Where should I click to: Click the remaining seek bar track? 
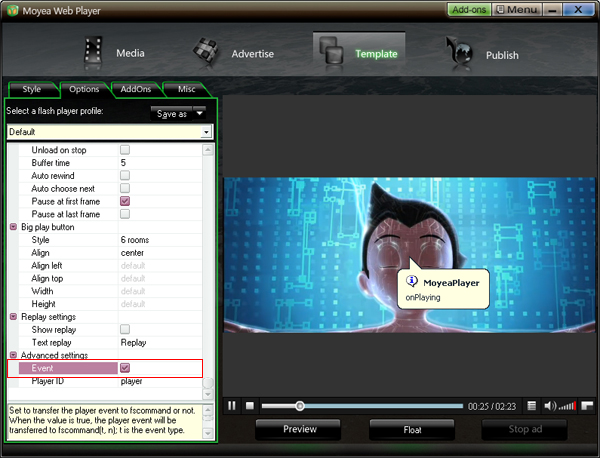(x=383, y=406)
